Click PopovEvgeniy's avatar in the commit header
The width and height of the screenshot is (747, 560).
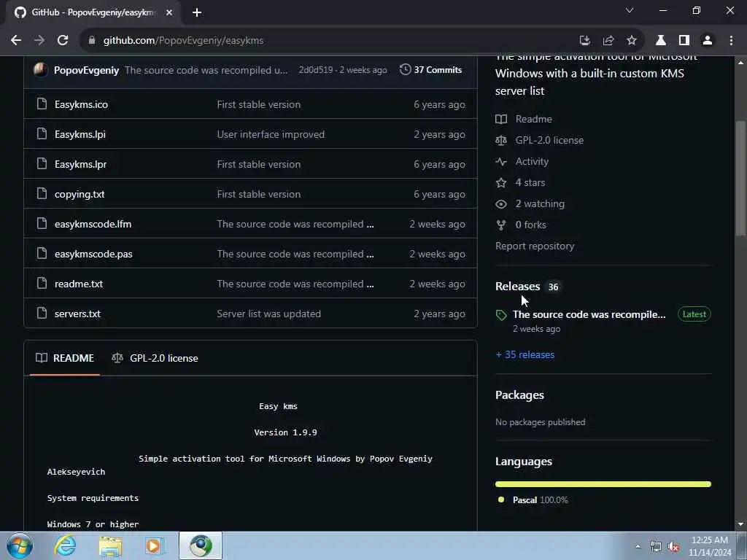click(41, 70)
